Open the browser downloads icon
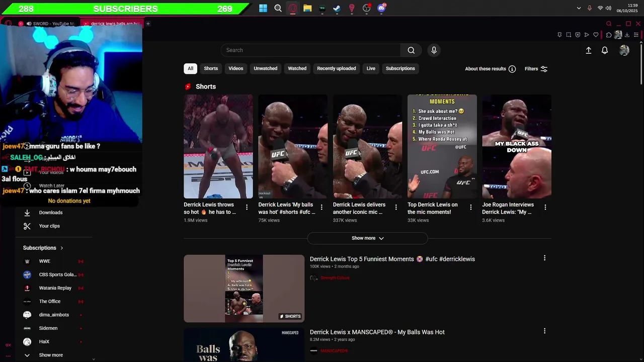644x362 pixels. pos(627,35)
